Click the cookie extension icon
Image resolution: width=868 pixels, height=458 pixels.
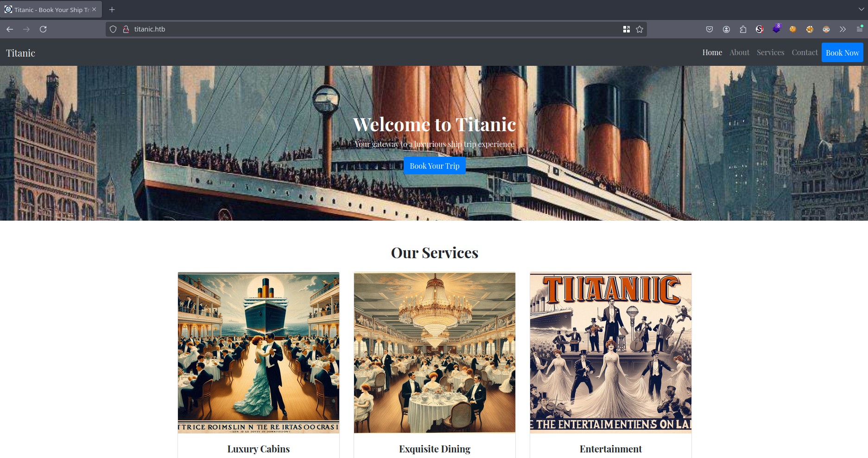[x=793, y=29]
